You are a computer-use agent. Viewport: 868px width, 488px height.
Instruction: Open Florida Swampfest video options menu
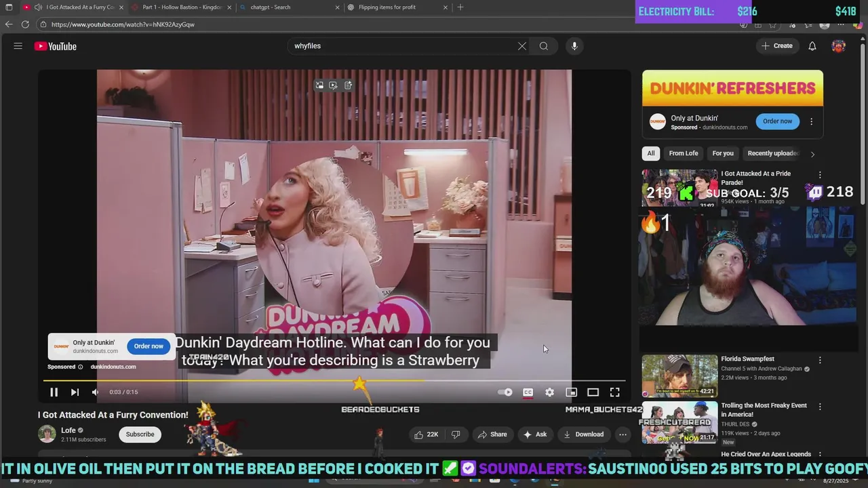tap(820, 360)
